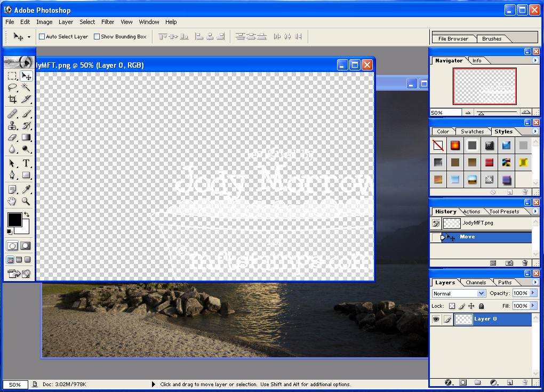Open the Brushes tab
Image resolution: width=544 pixels, height=392 pixels.
pos(492,39)
